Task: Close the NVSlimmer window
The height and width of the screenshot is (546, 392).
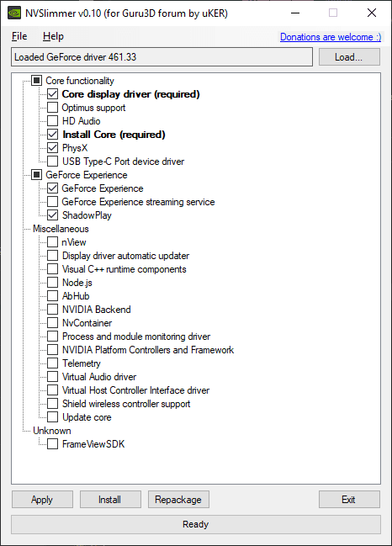Action: tap(372, 13)
